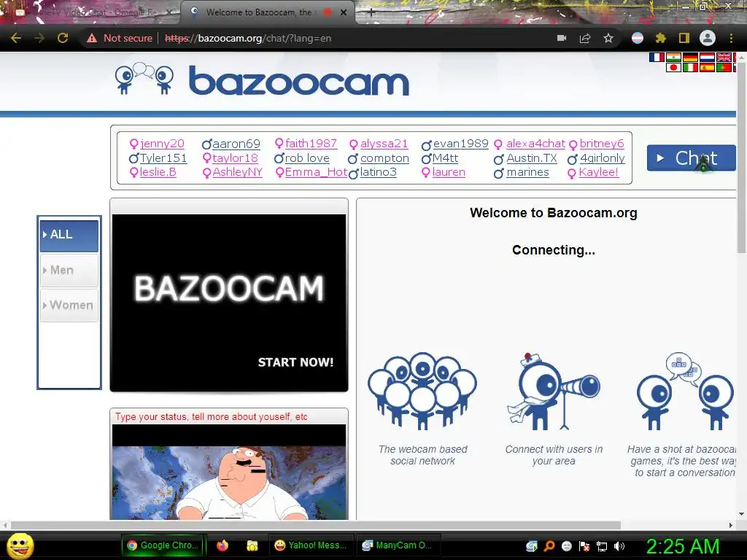
Task: Open evan1989's profile link
Action: click(461, 144)
